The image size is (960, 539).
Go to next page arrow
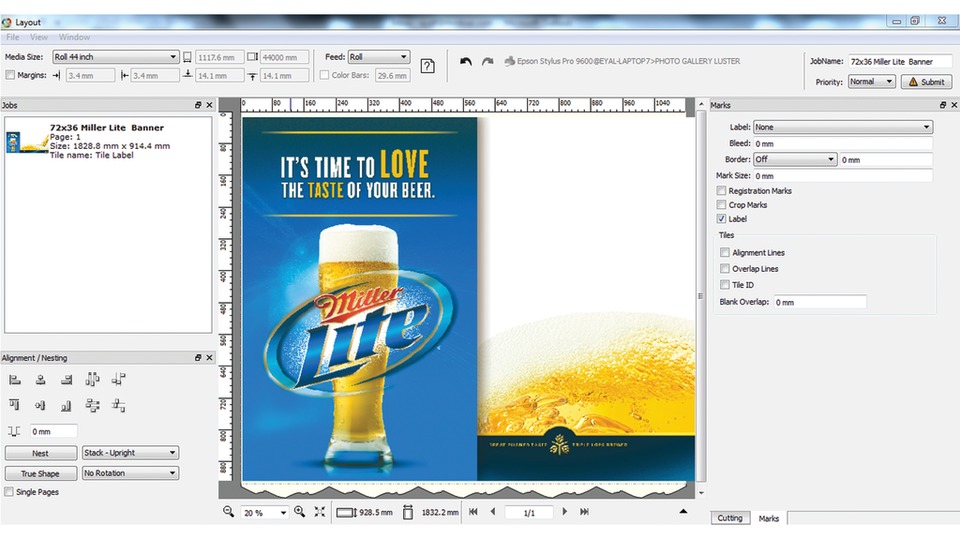[x=564, y=511]
